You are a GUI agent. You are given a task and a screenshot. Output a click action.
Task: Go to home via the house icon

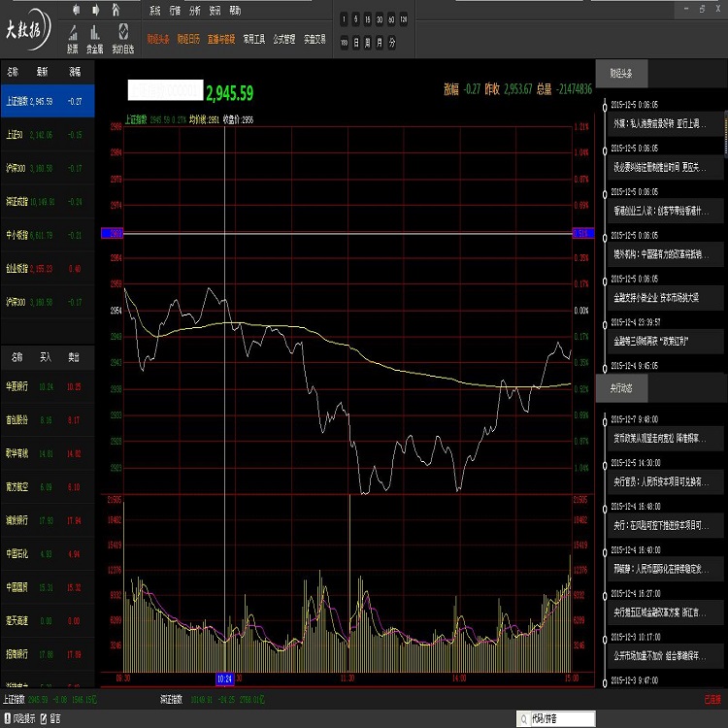(116, 10)
